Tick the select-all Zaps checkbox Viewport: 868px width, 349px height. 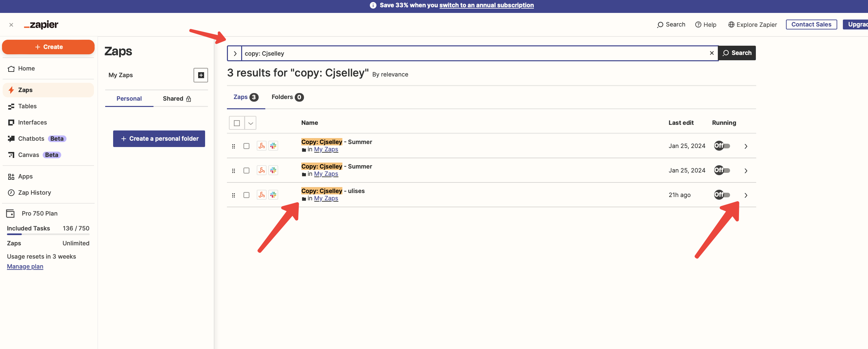point(237,123)
